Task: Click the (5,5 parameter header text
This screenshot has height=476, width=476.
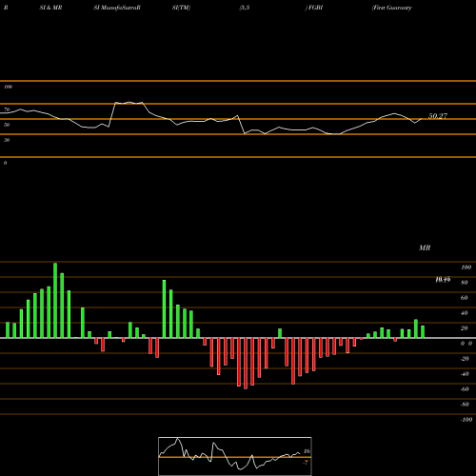Action: tap(245, 8)
